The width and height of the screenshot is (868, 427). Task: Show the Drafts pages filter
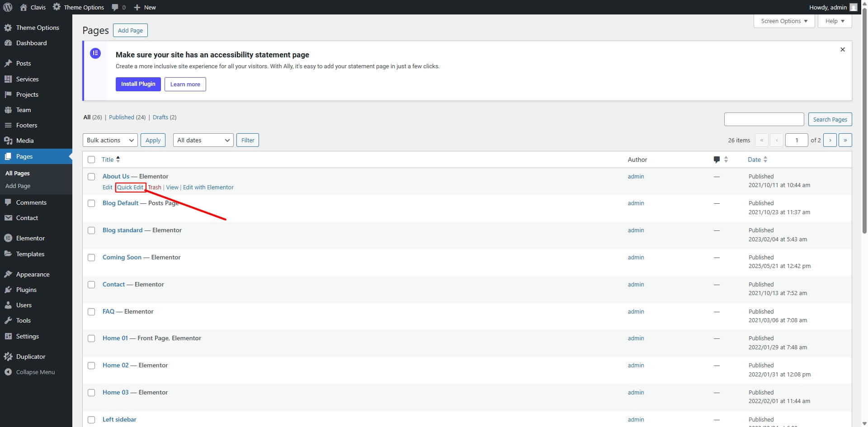pyautogui.click(x=160, y=117)
